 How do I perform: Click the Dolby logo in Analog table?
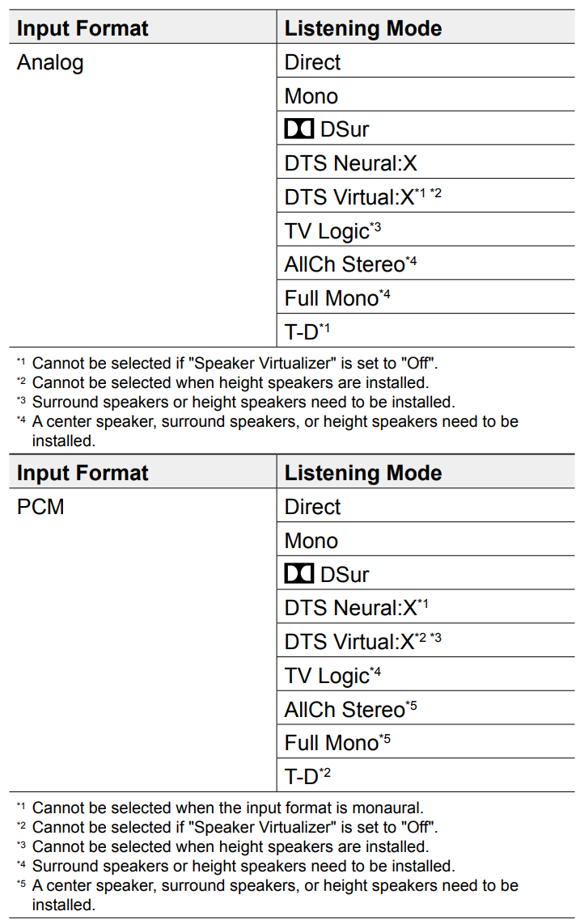tap(298, 129)
